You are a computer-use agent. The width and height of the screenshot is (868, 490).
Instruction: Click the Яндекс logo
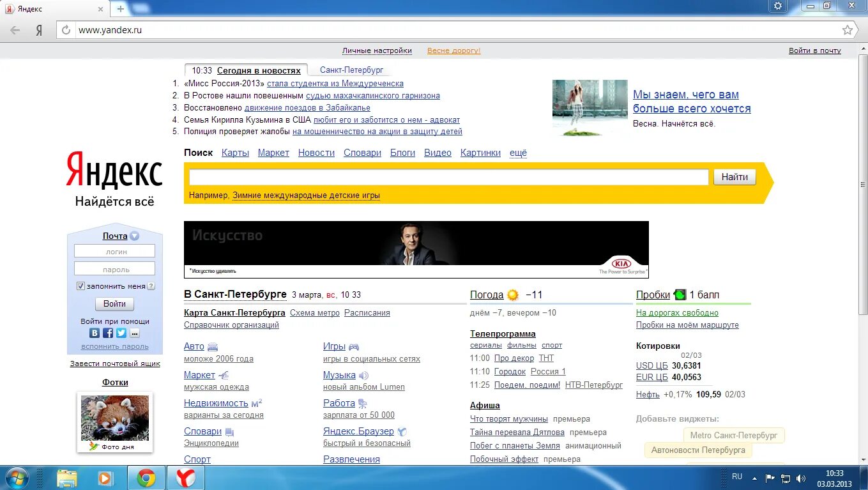(114, 170)
